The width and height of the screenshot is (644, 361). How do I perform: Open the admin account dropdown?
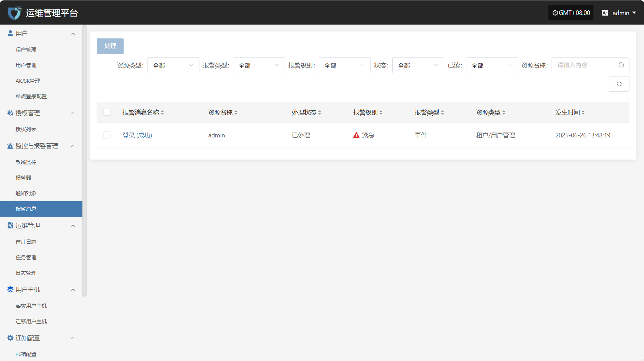pos(624,13)
